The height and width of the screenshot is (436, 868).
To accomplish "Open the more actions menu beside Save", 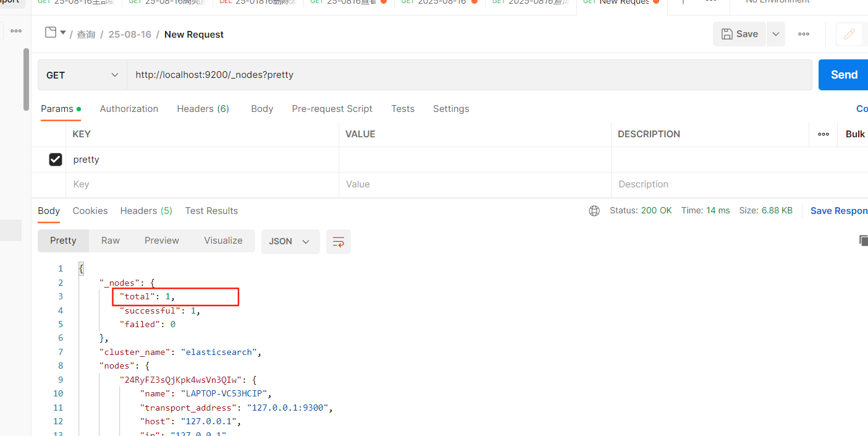I will [x=804, y=34].
